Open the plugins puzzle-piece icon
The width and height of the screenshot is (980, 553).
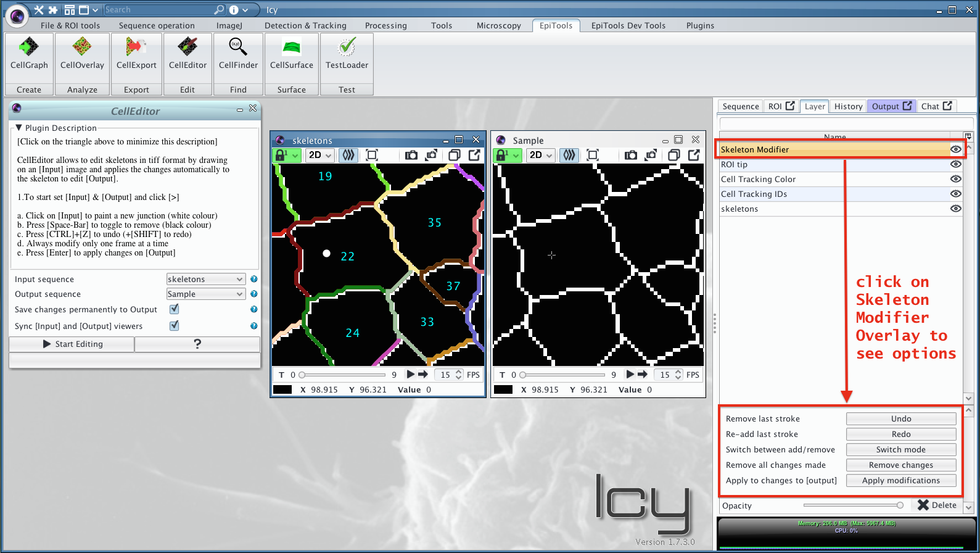(x=53, y=10)
